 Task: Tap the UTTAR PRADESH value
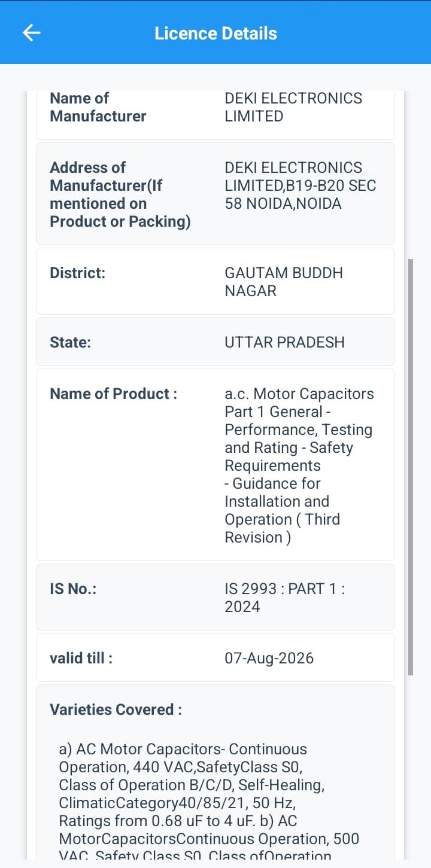coord(284,342)
